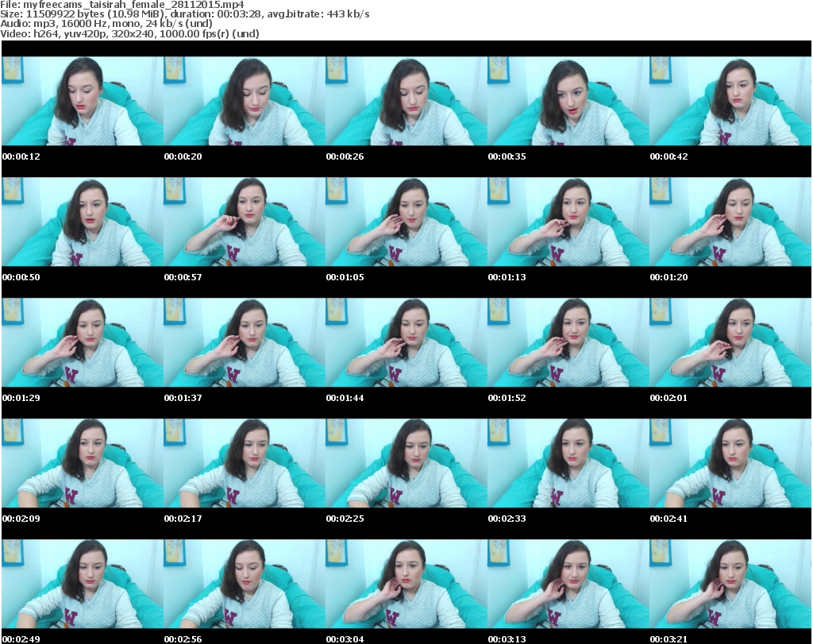Select the thumbnail at timestamp 00:00:35
The width and height of the screenshot is (813, 644).
click(568, 101)
